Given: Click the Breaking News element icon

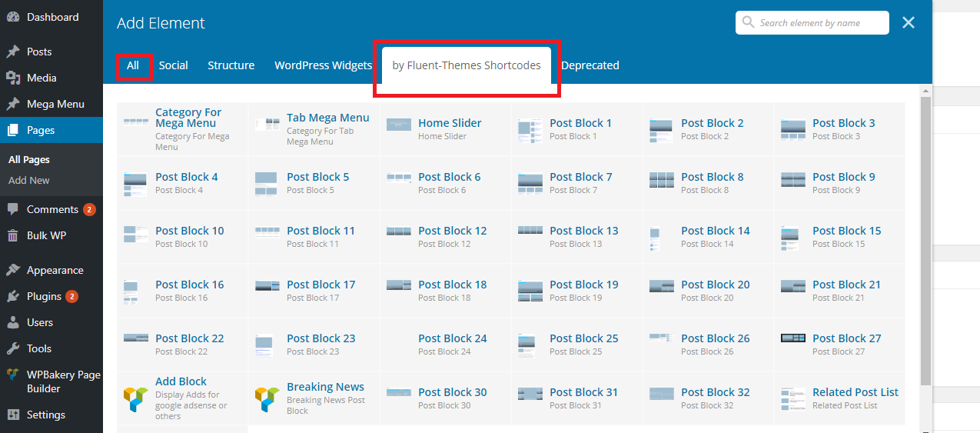Looking at the screenshot, I should pos(267,398).
